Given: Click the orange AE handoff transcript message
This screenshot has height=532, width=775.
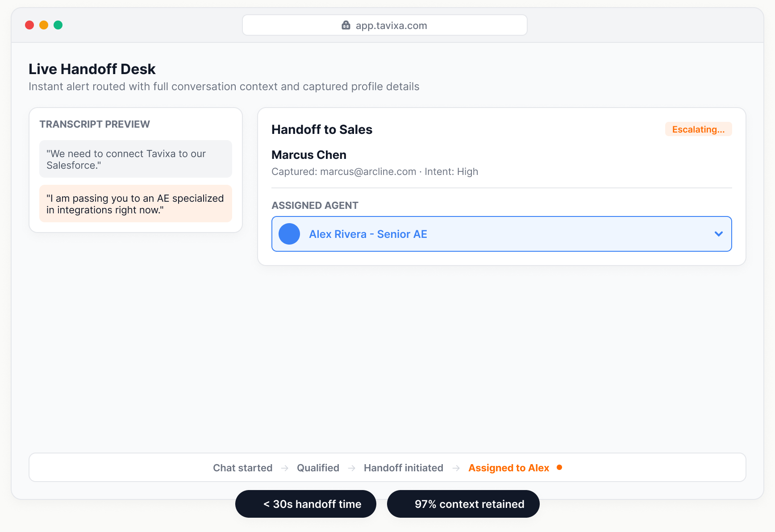Looking at the screenshot, I should point(136,204).
